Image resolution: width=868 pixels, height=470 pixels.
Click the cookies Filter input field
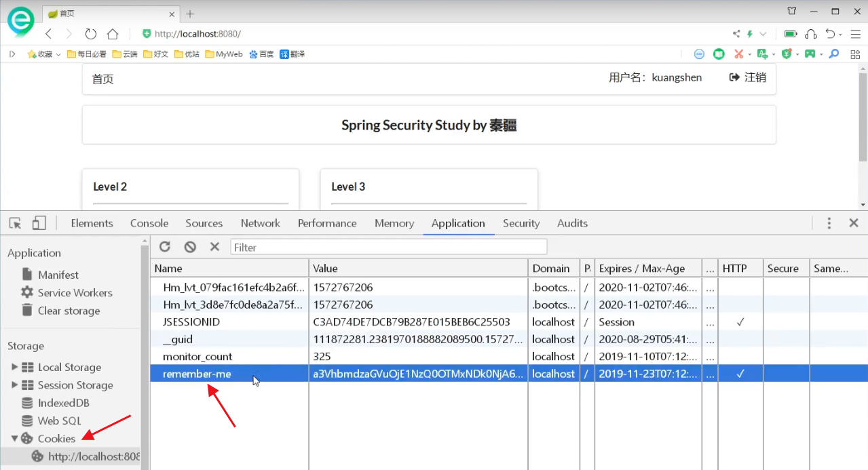point(388,247)
